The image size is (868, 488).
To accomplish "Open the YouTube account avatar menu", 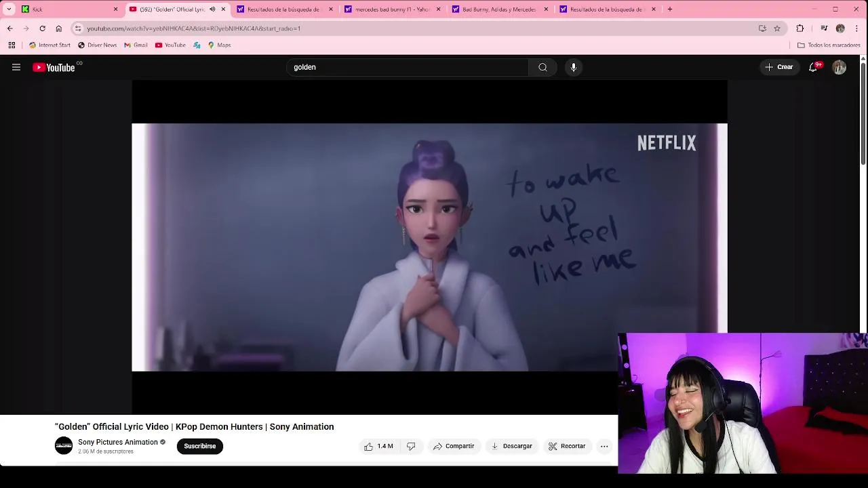I will 840,67.
